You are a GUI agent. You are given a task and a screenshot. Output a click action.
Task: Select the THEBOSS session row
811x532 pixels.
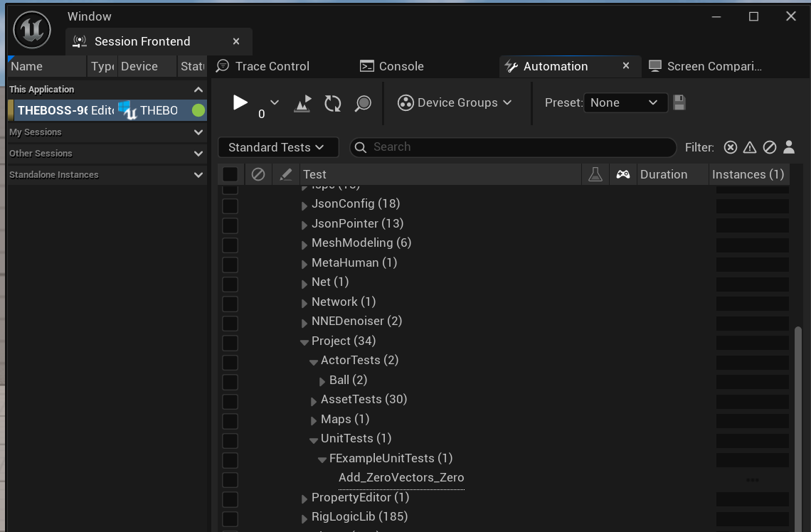coord(107,110)
